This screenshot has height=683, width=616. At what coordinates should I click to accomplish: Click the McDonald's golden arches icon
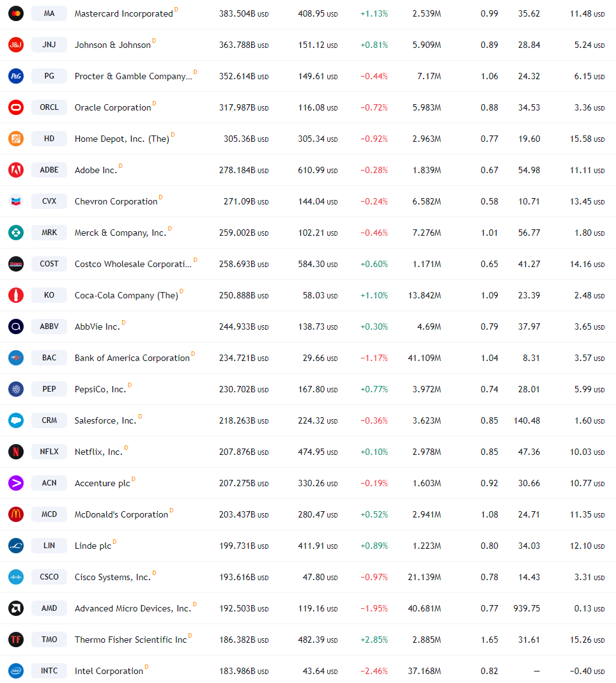16,514
